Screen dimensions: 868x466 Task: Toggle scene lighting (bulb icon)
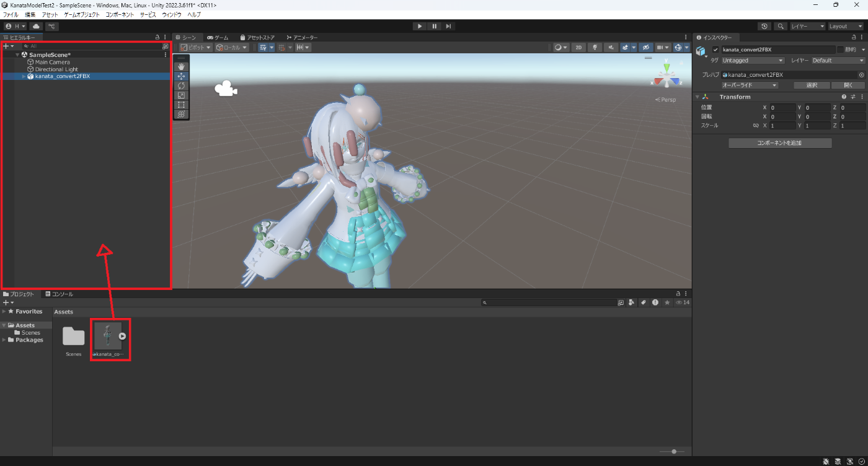point(595,47)
